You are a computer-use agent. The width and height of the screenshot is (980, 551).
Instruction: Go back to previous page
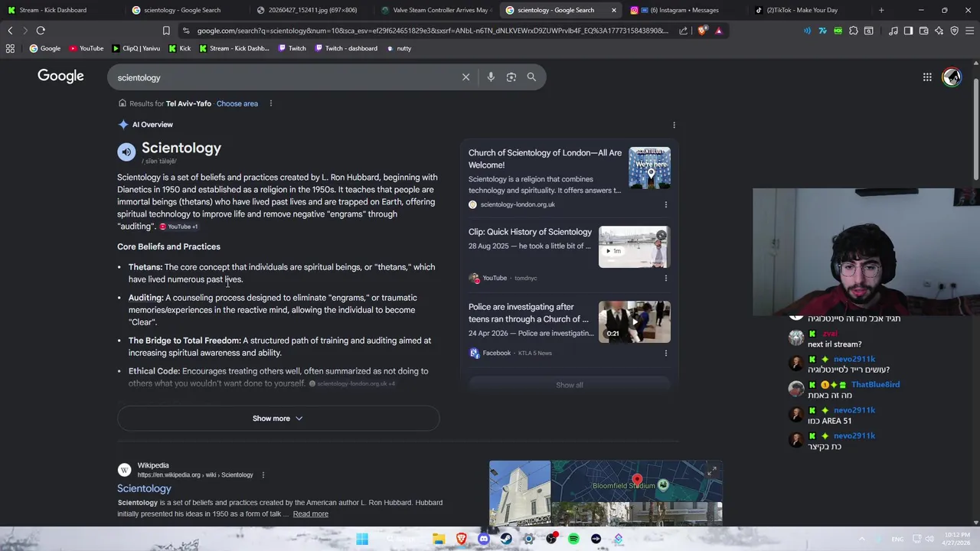tap(10, 31)
